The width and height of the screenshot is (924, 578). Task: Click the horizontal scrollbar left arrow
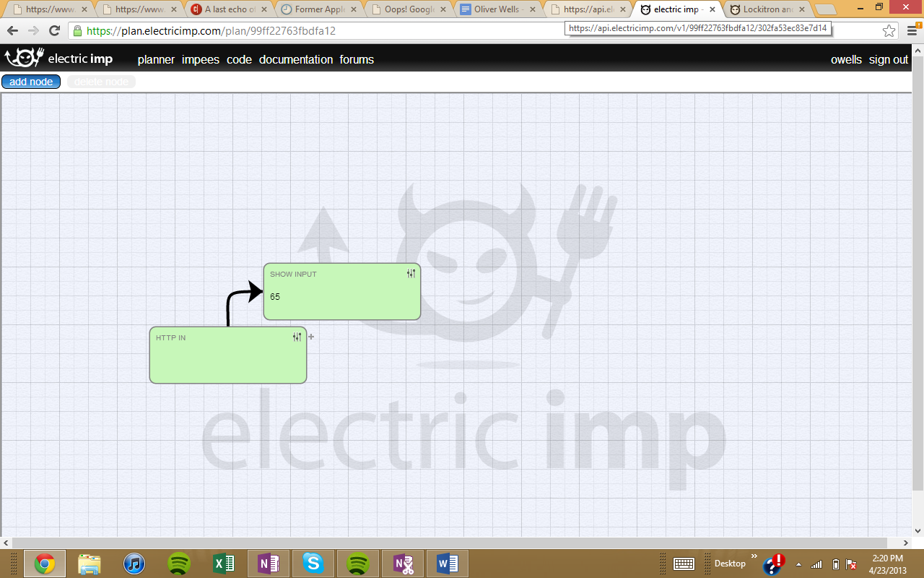tap(6, 543)
